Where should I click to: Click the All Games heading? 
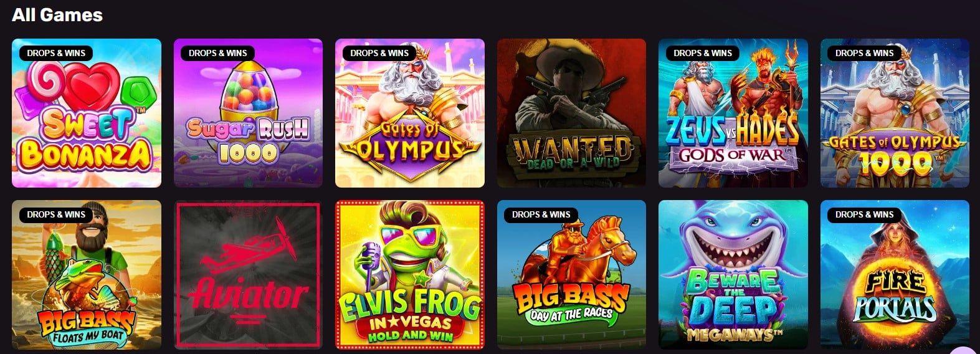pos(57,15)
